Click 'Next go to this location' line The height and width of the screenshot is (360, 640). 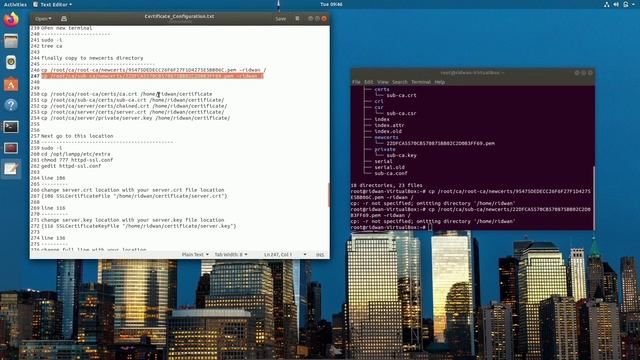pos(77,136)
